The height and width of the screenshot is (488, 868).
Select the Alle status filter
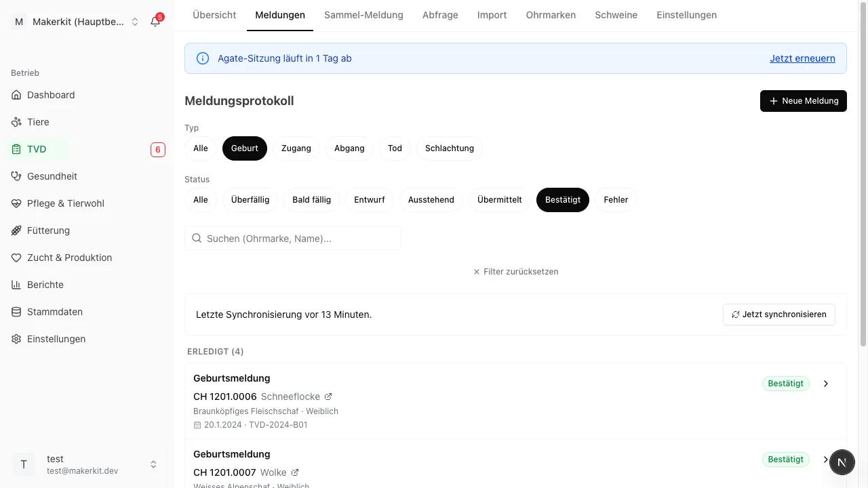click(x=201, y=200)
